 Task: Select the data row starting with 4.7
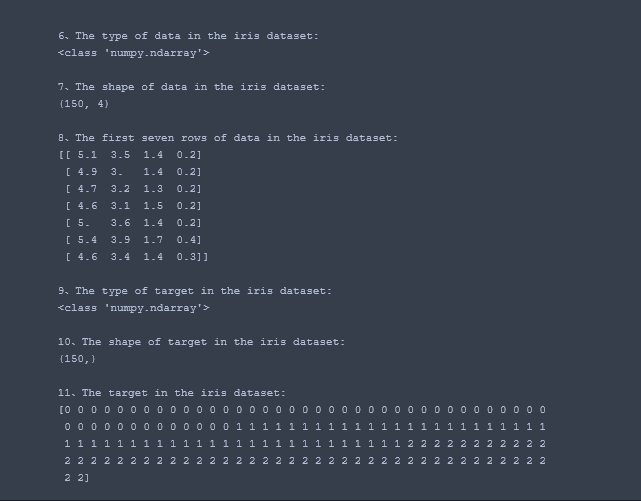133,189
